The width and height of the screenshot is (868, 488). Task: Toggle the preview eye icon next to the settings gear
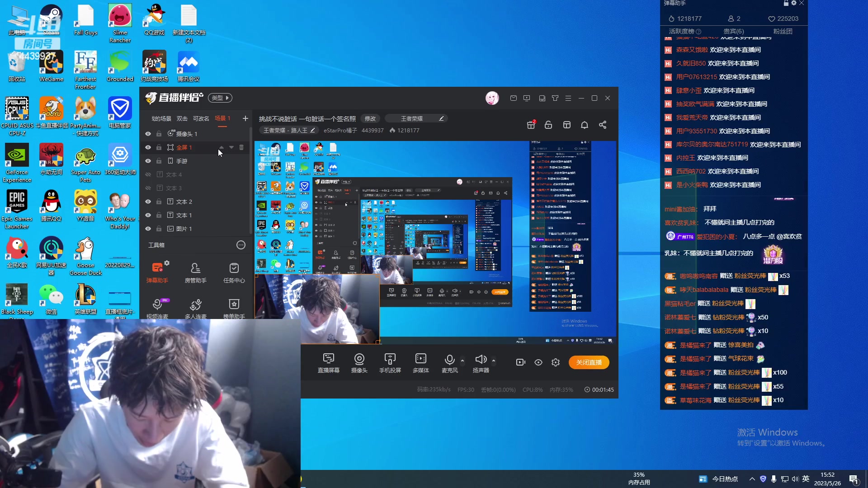coord(538,362)
